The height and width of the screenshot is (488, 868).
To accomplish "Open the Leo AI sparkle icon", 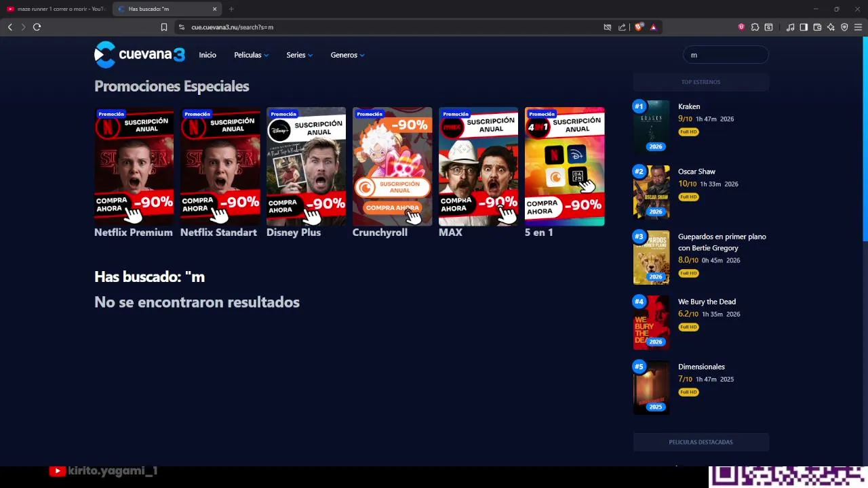I will tap(831, 27).
